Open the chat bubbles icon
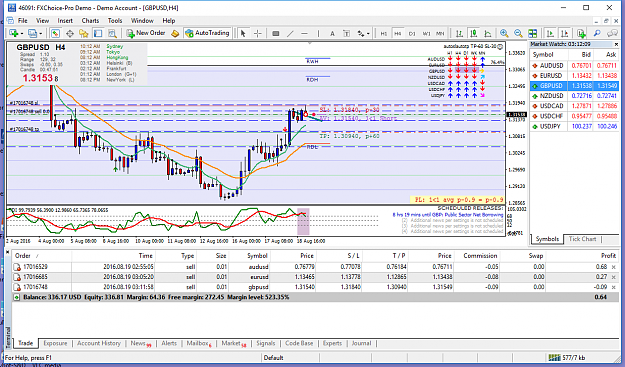The image size is (625, 367). coord(612,33)
